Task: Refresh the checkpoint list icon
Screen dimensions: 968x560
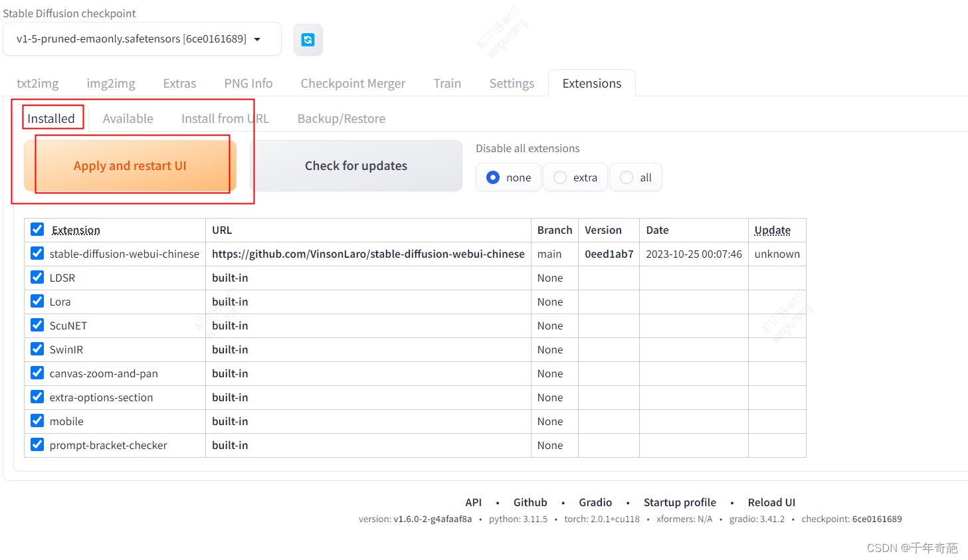Action: click(308, 40)
